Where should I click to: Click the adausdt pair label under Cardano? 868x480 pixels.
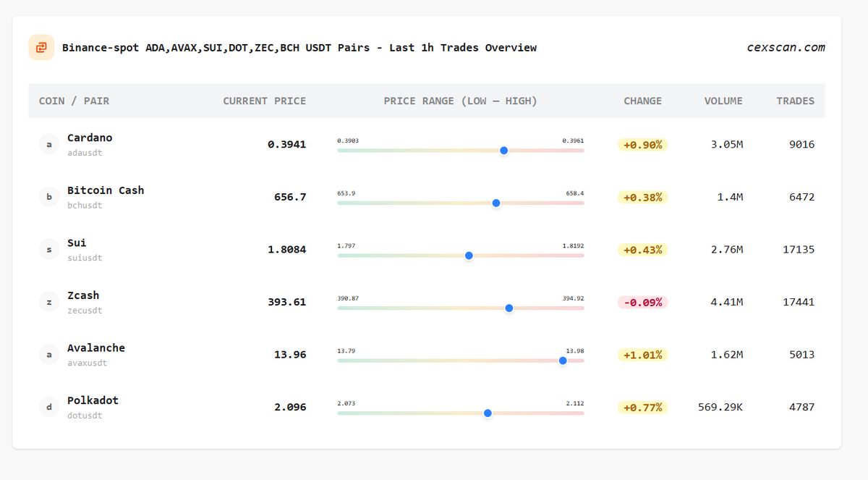coord(83,153)
